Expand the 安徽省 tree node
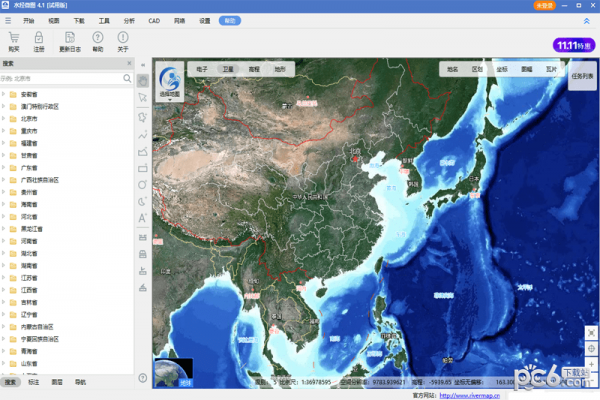 3,94
